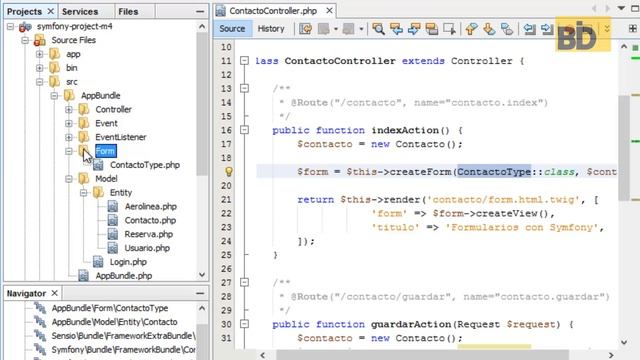This screenshot has height=360, width=640.
Task: Collapse the Source Files node
Action: tap(25, 40)
